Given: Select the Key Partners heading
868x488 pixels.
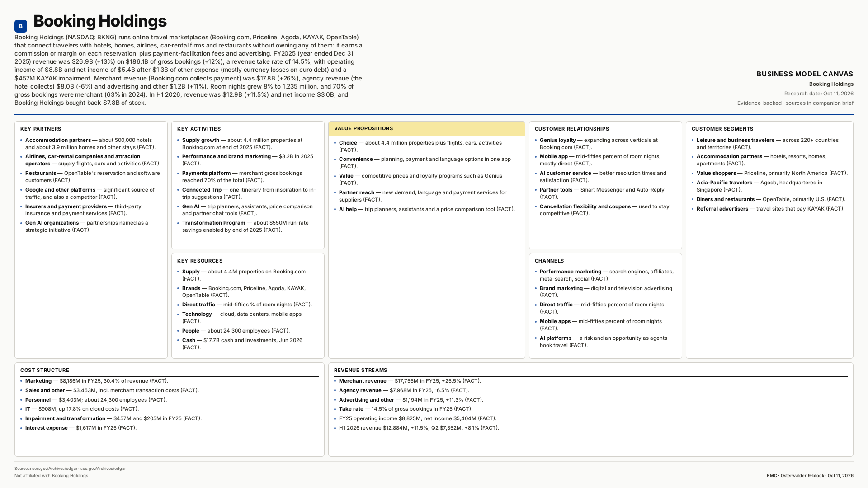Looking at the screenshot, I should point(41,129).
